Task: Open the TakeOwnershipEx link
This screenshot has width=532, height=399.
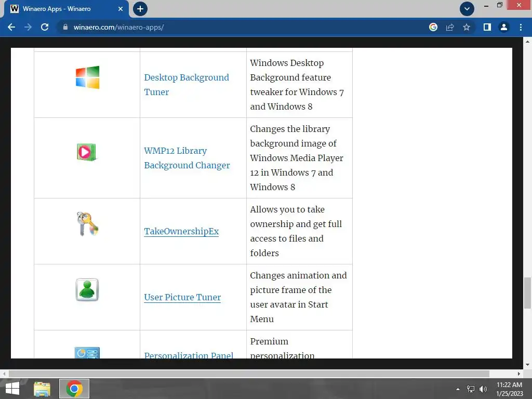Action: (181, 231)
